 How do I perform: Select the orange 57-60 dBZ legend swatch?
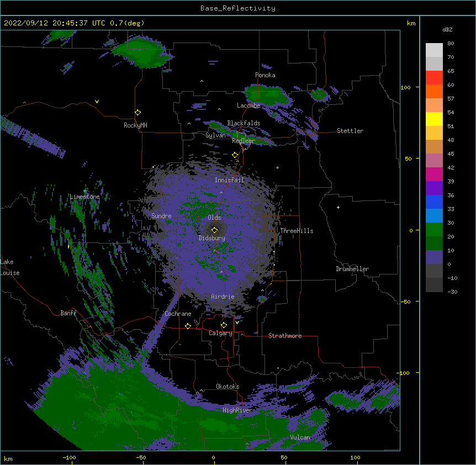point(434,91)
